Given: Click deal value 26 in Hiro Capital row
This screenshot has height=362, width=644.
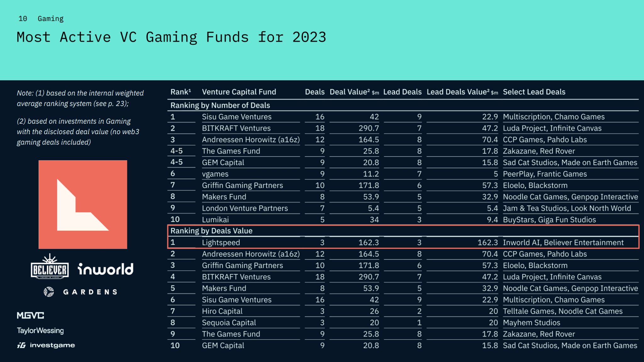Looking at the screenshot, I should tap(374, 311).
